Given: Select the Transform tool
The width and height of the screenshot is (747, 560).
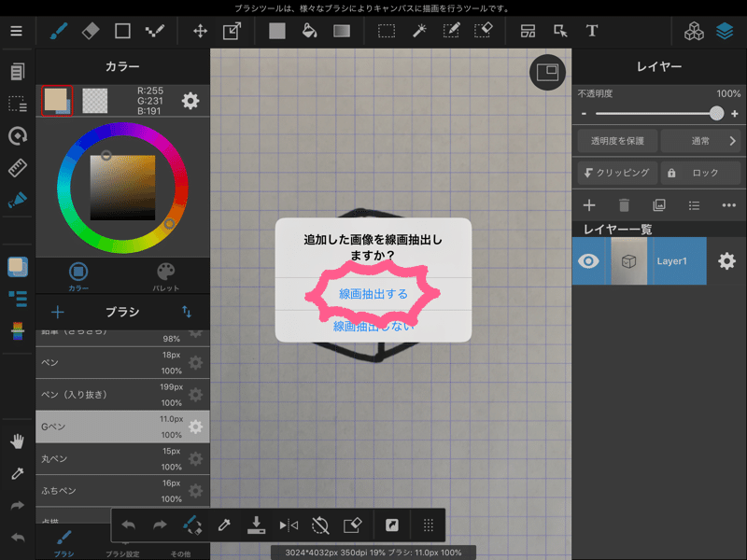Looking at the screenshot, I should (232, 32).
